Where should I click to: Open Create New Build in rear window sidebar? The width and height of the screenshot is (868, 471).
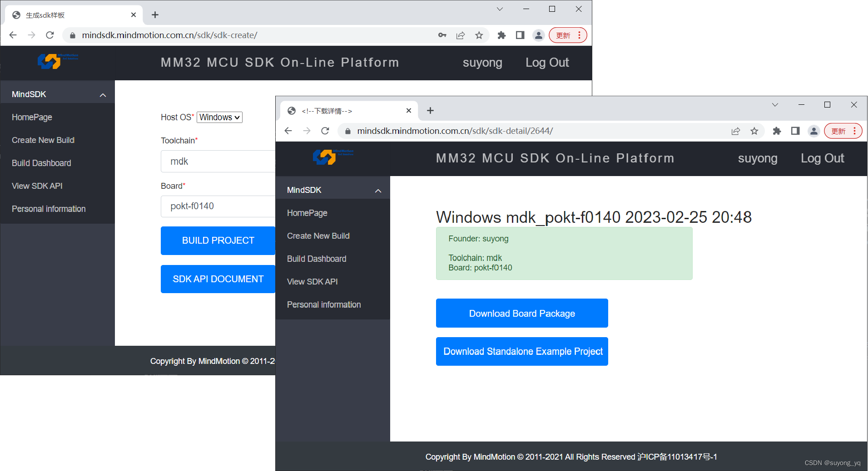[x=43, y=140]
